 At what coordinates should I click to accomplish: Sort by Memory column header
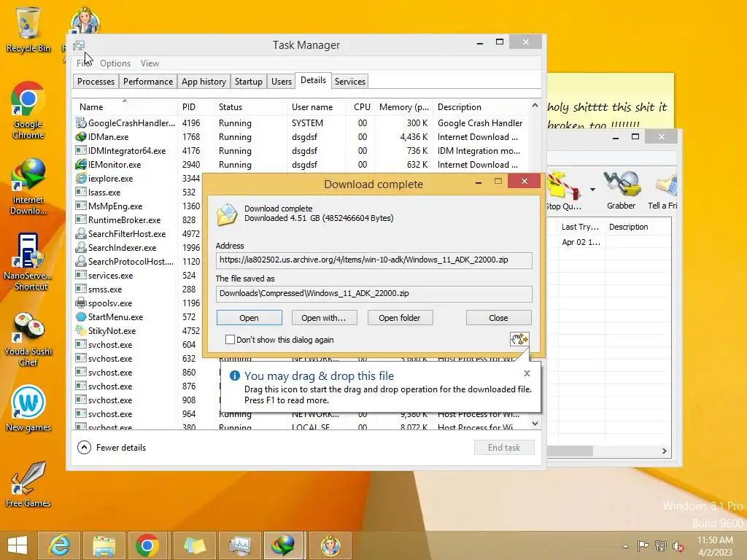[x=404, y=106]
